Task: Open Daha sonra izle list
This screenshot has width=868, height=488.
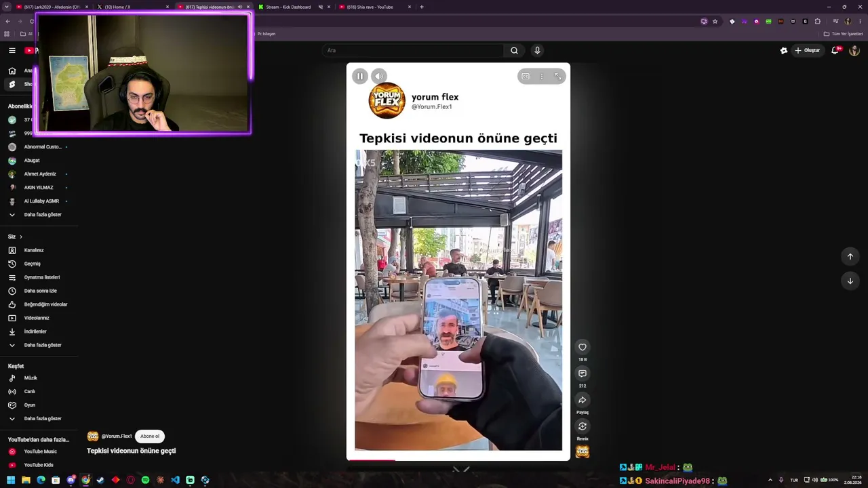Action: coord(41,291)
